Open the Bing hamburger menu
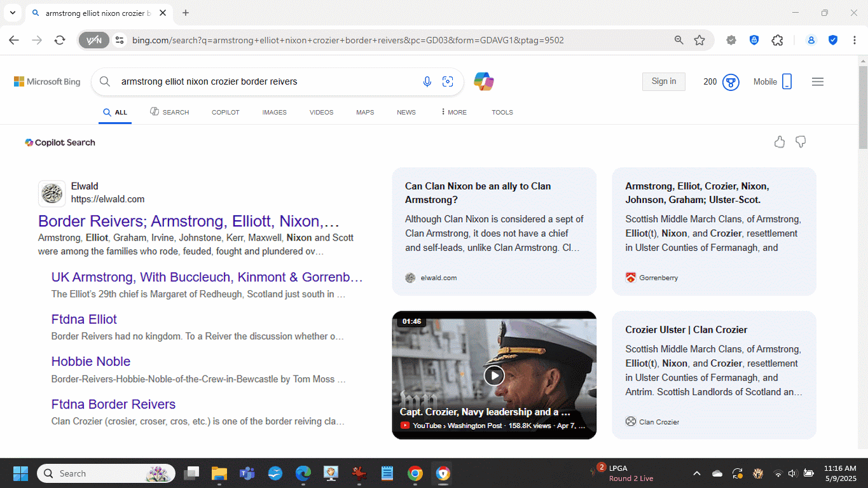868x488 pixels. click(818, 81)
